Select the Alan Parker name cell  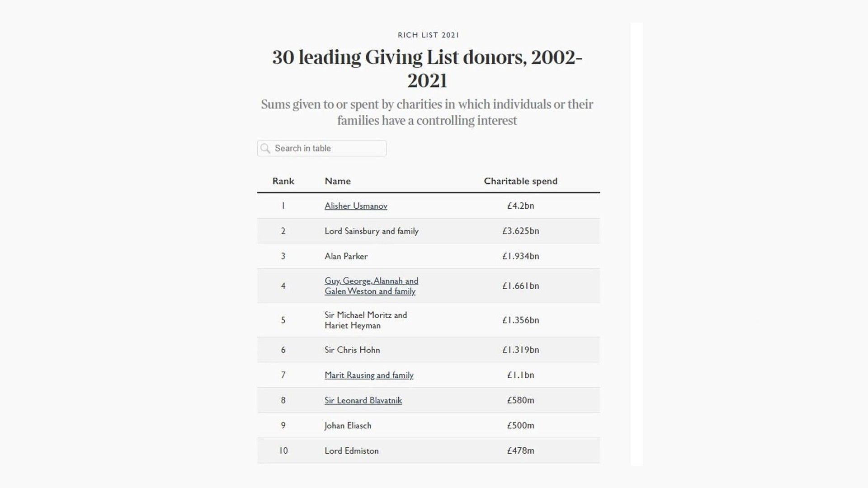(x=346, y=256)
